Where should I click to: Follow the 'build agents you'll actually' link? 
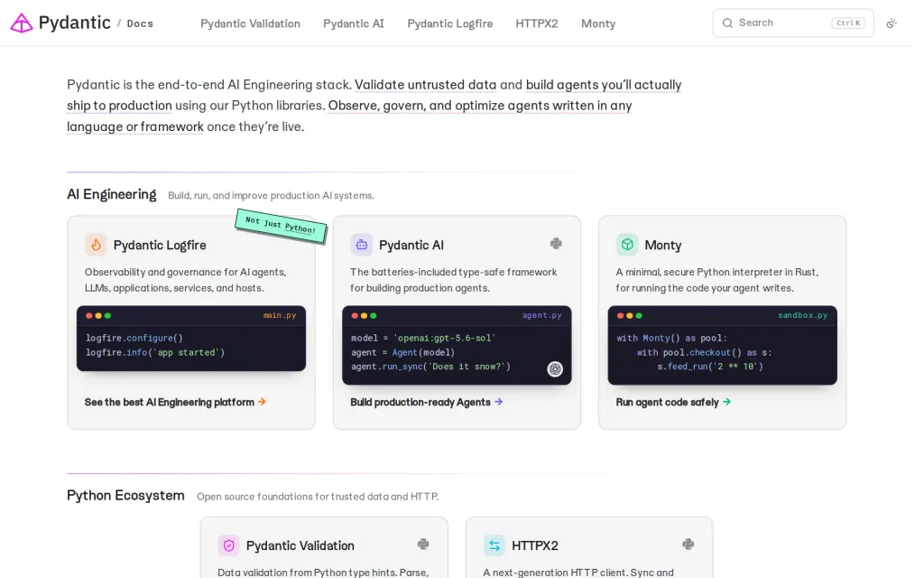(604, 85)
